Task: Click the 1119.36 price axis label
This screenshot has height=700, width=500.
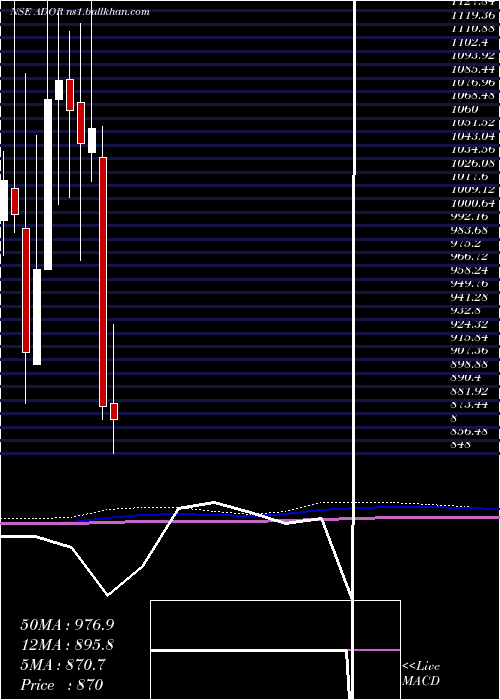Action: [x=473, y=16]
